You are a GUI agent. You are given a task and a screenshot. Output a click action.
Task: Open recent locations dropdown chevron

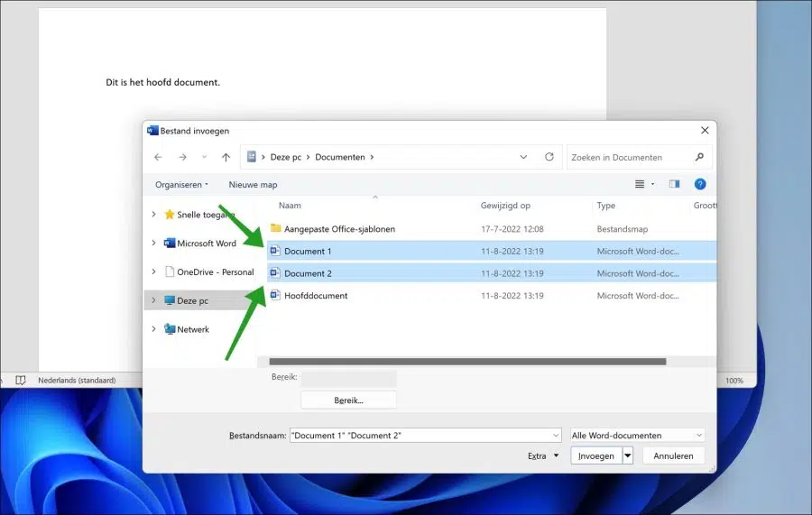204,157
